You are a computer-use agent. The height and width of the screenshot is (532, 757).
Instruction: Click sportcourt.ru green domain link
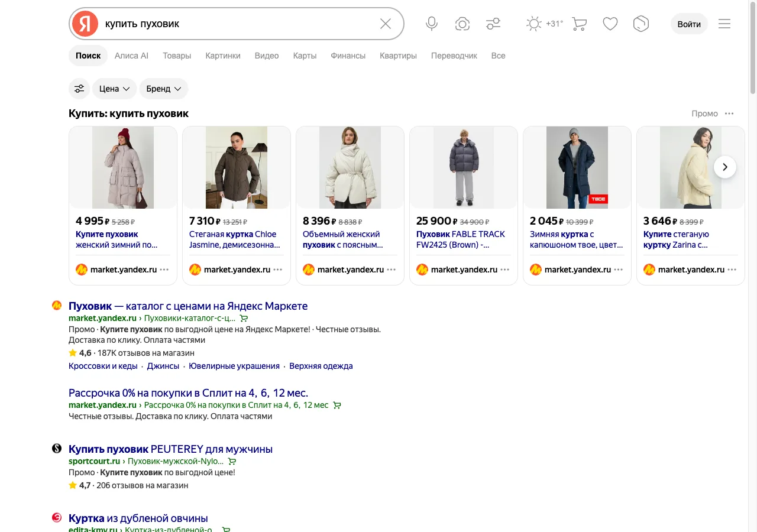[x=94, y=461]
